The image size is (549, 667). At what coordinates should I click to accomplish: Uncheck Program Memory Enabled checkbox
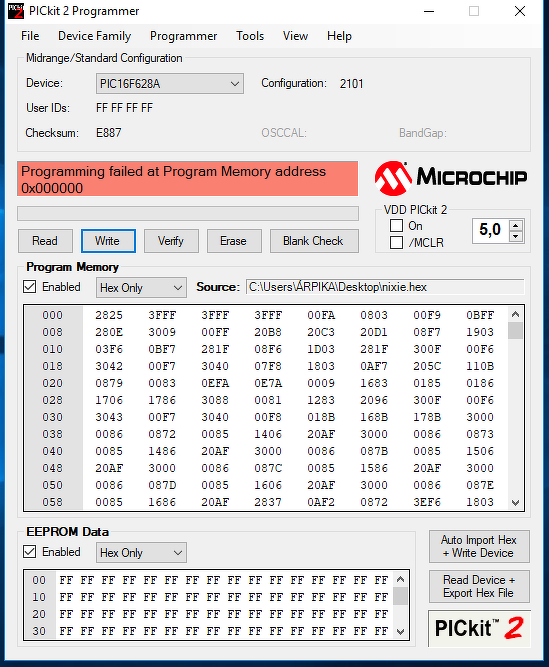click(x=29, y=287)
